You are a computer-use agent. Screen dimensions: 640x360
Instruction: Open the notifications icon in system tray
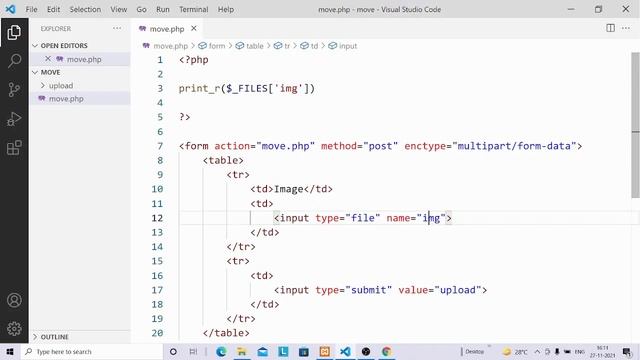[x=627, y=351]
